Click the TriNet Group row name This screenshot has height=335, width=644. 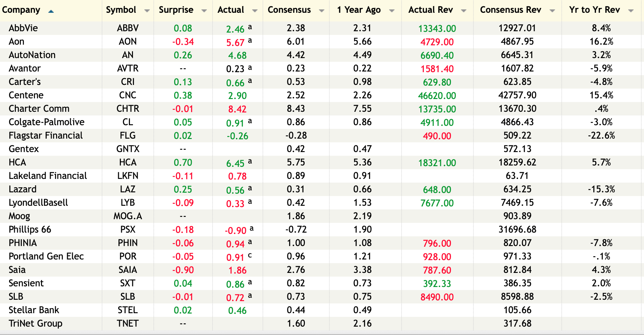click(36, 324)
